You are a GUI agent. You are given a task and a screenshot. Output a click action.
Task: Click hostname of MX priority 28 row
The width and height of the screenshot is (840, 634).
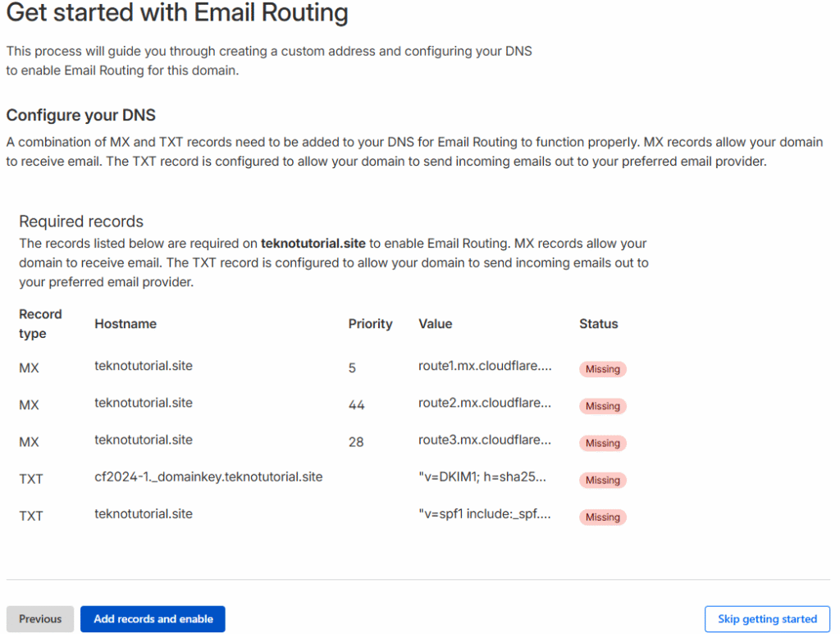click(144, 440)
